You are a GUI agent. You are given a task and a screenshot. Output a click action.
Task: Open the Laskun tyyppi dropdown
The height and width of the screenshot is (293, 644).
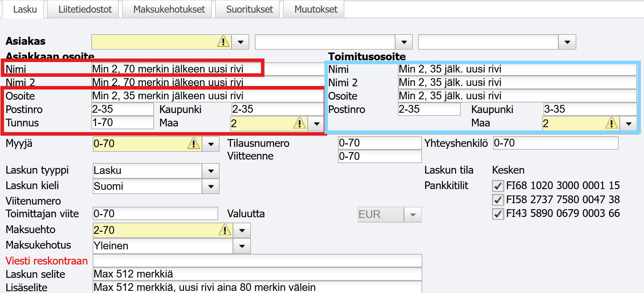point(211,171)
